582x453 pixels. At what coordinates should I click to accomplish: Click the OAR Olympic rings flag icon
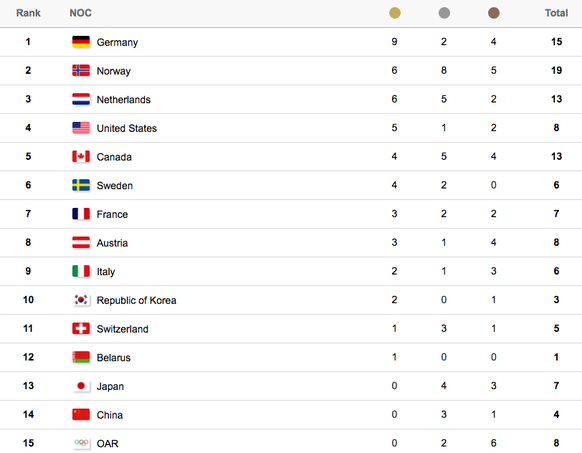[81, 443]
